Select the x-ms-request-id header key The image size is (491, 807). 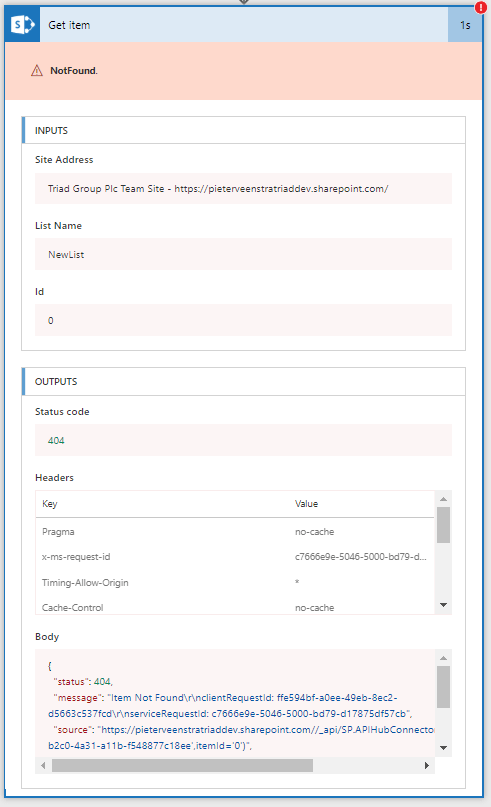(x=76, y=556)
